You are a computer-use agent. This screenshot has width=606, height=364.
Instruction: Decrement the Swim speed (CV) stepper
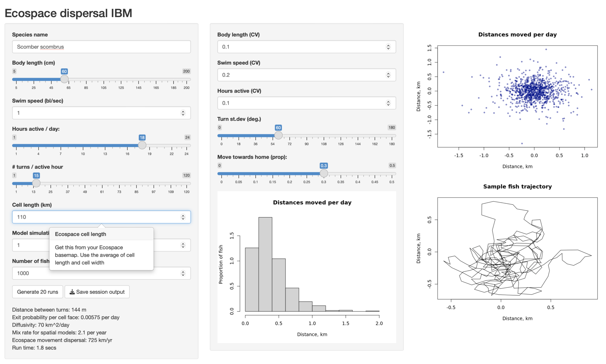pyautogui.click(x=388, y=77)
